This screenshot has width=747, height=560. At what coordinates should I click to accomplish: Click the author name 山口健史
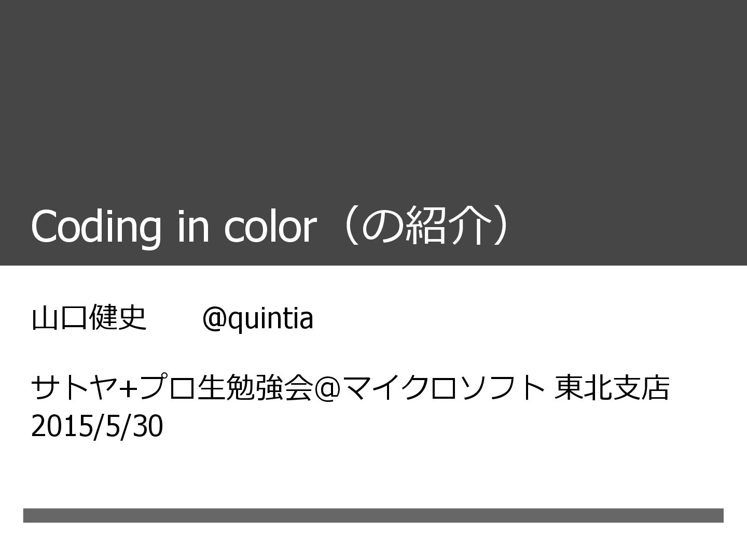tap(89, 317)
